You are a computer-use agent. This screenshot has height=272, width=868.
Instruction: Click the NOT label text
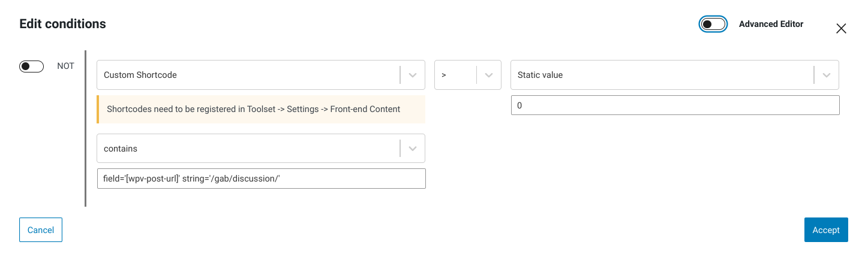tap(66, 66)
